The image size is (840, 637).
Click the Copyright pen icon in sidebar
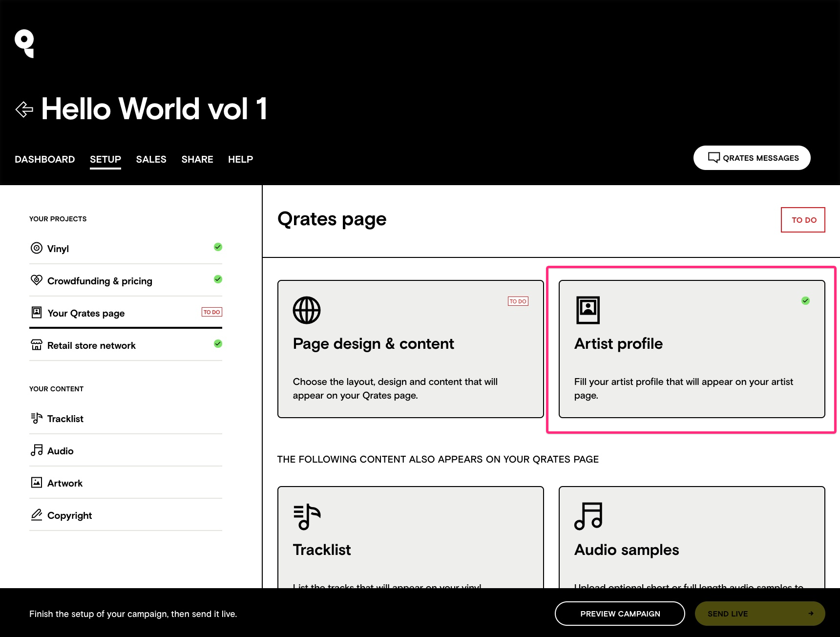click(37, 514)
